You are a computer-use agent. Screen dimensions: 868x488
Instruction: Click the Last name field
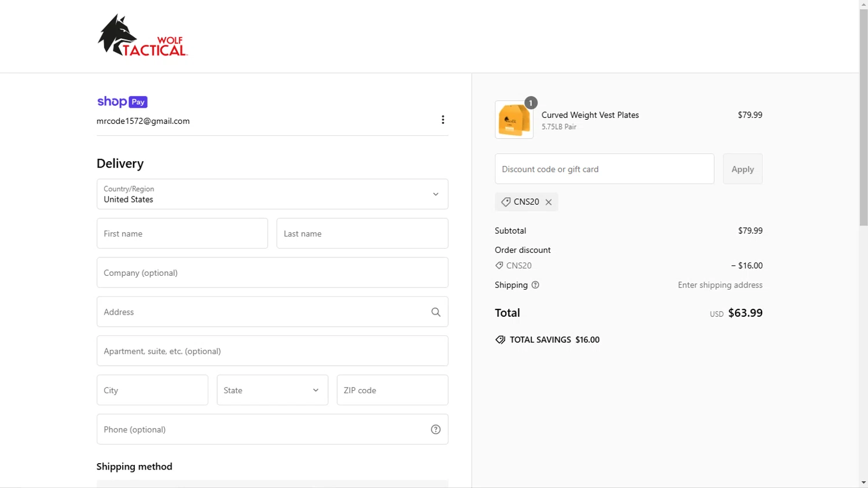[362, 234]
